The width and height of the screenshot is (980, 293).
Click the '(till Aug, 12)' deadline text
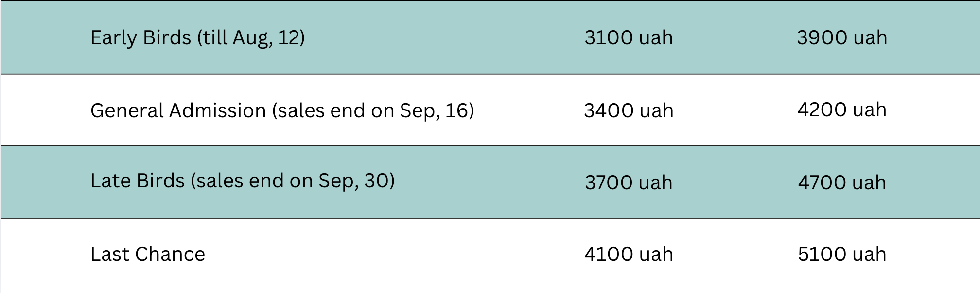[251, 38]
